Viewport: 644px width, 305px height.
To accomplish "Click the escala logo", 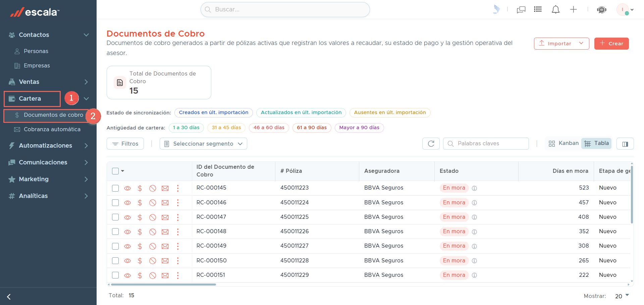I will point(35,12).
